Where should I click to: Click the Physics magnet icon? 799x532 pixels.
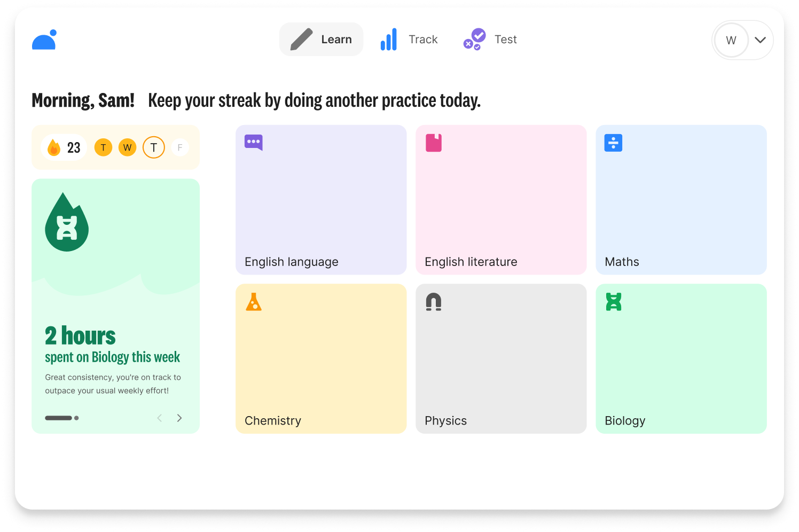point(433,301)
